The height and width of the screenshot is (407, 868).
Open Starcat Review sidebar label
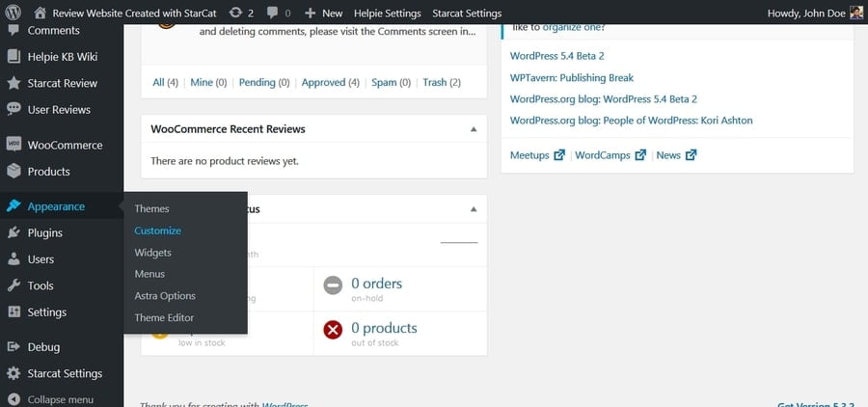tap(63, 83)
